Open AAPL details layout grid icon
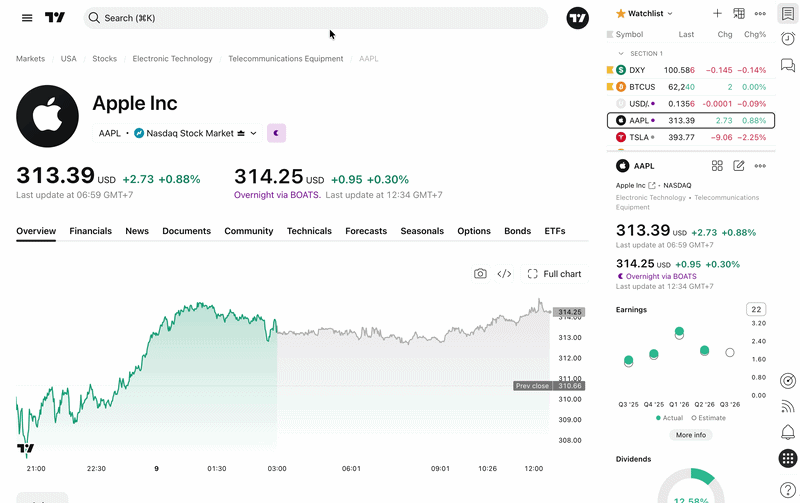Viewport: 800px width, 503px height. 717,166
